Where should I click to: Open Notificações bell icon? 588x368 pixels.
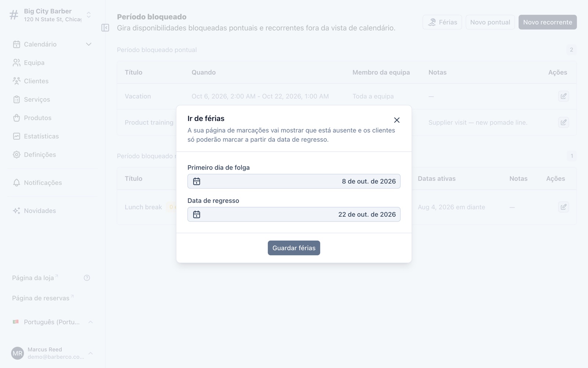pyautogui.click(x=17, y=183)
